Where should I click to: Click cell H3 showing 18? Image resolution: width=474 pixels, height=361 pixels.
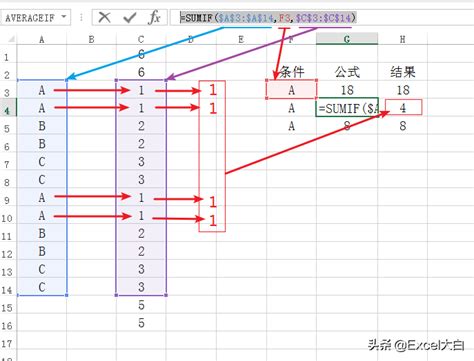click(x=403, y=90)
